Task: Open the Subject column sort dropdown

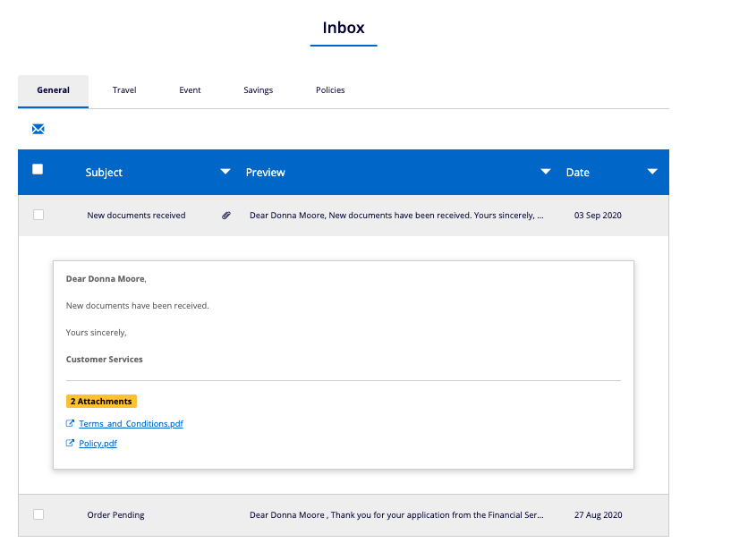Action: pos(225,172)
